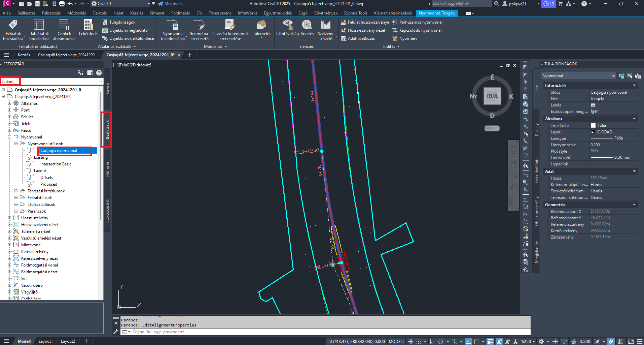Click the Tervezési kritériumok szerkesztése icon
Viewport: 644px width, 345px height.
[x=230, y=30]
